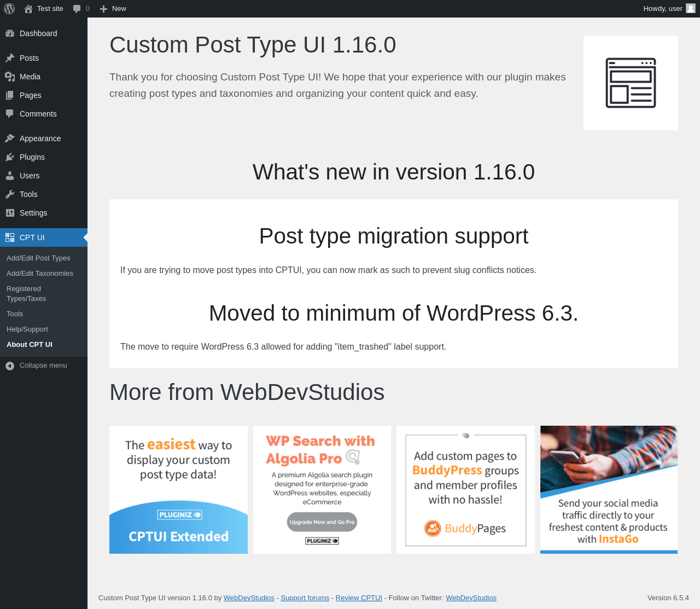Click "What's new in version 1.16.0" heading
700x609 pixels.
[394, 172]
